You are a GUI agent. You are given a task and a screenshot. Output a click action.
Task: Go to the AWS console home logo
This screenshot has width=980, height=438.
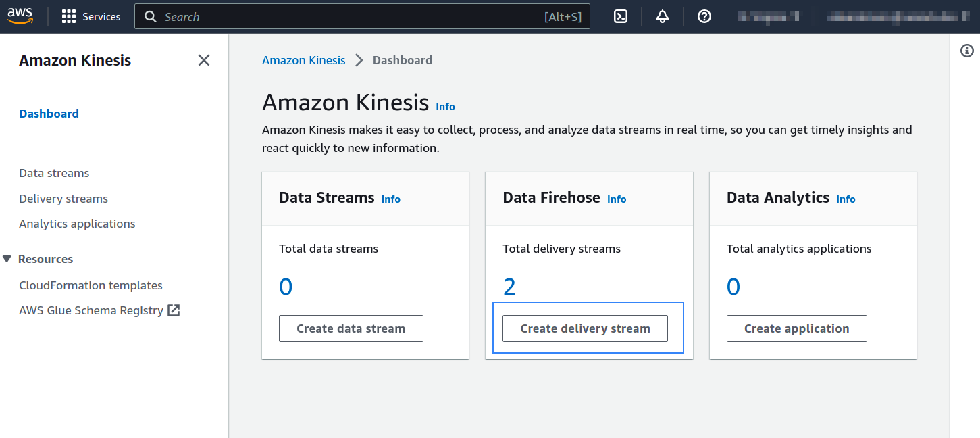[x=20, y=16]
